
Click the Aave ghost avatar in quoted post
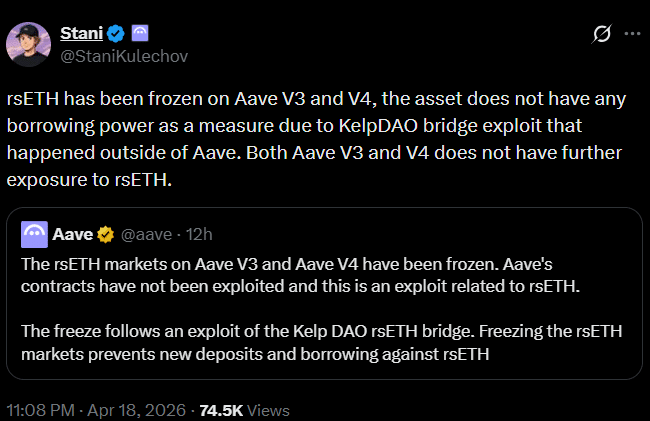point(36,235)
